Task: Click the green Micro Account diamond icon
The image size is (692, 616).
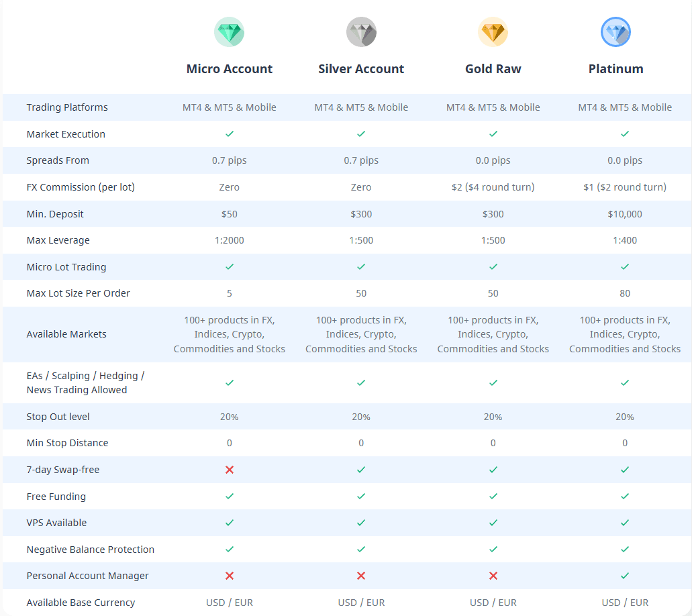Action: point(229,32)
